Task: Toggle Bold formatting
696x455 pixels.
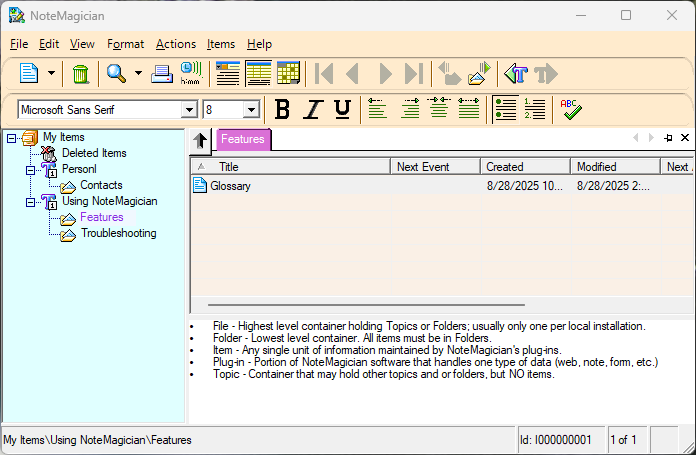Action: [x=282, y=109]
